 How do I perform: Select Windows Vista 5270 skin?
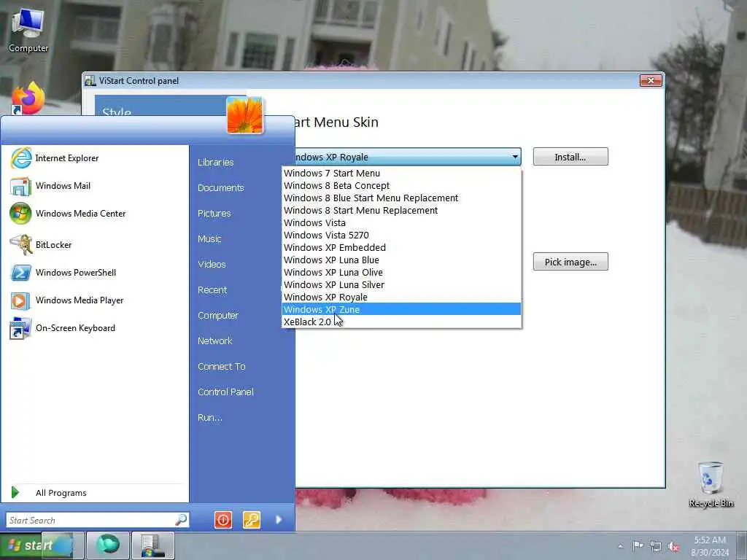[402, 236]
